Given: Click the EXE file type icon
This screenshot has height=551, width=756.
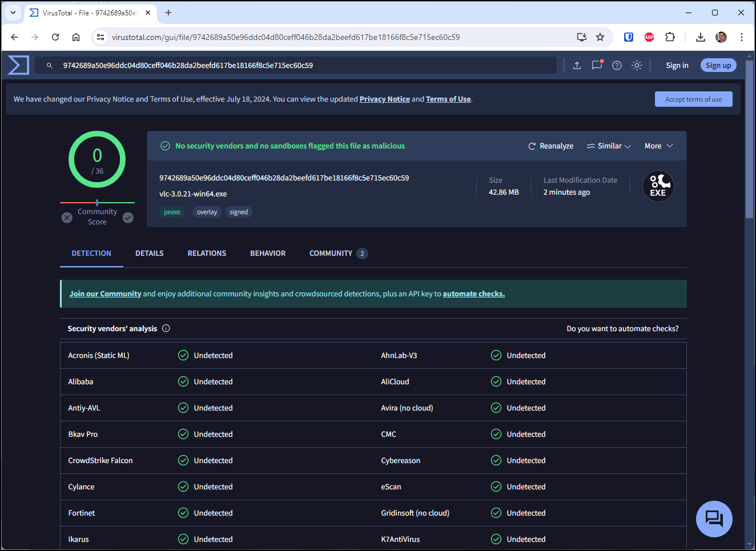Looking at the screenshot, I should [x=658, y=186].
